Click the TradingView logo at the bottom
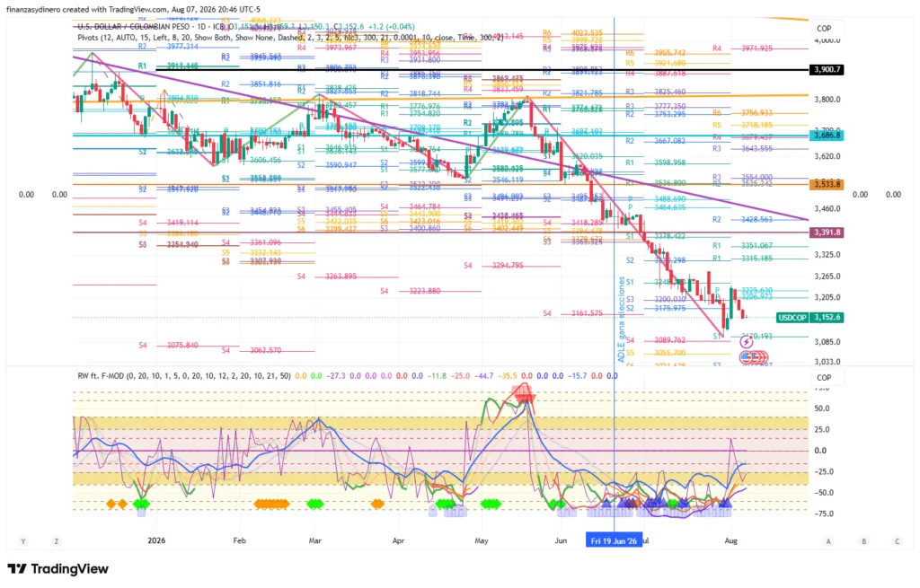Viewport: 920px width, 588px height. tap(58, 568)
